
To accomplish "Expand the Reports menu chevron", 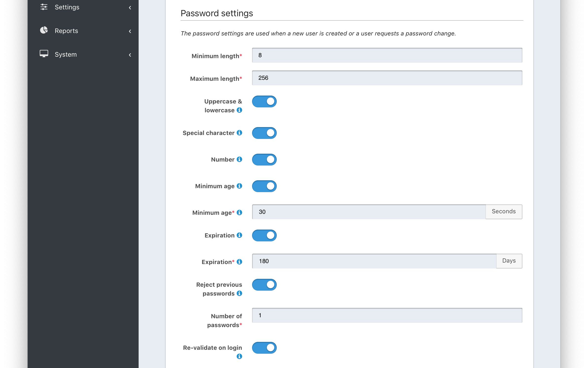I will (x=130, y=31).
